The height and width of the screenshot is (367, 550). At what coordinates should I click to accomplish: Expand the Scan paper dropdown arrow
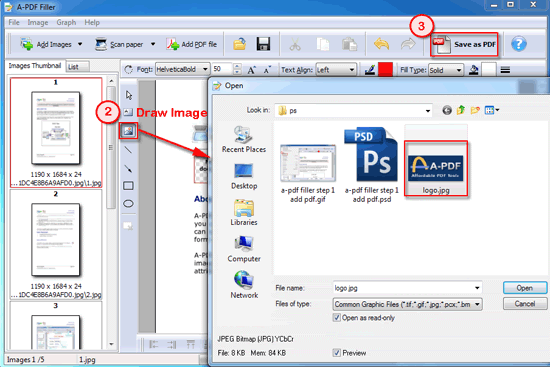point(153,44)
